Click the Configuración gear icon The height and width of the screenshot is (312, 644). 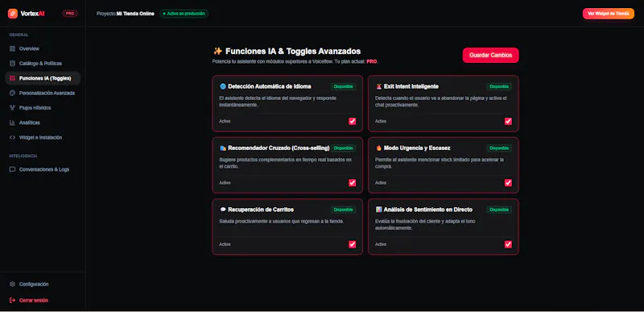pyautogui.click(x=12, y=284)
